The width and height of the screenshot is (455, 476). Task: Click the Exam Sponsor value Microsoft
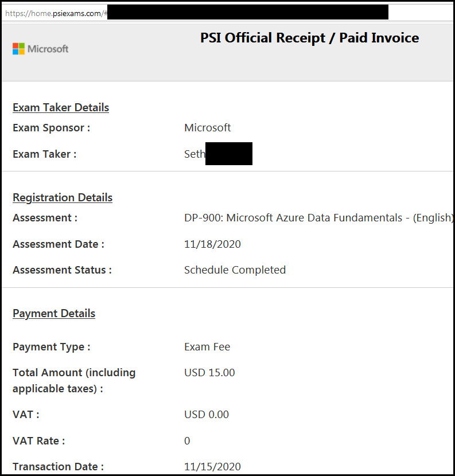(x=208, y=127)
